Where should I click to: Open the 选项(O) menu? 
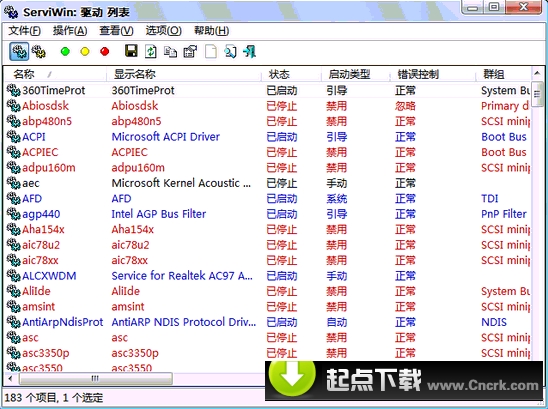point(164,31)
